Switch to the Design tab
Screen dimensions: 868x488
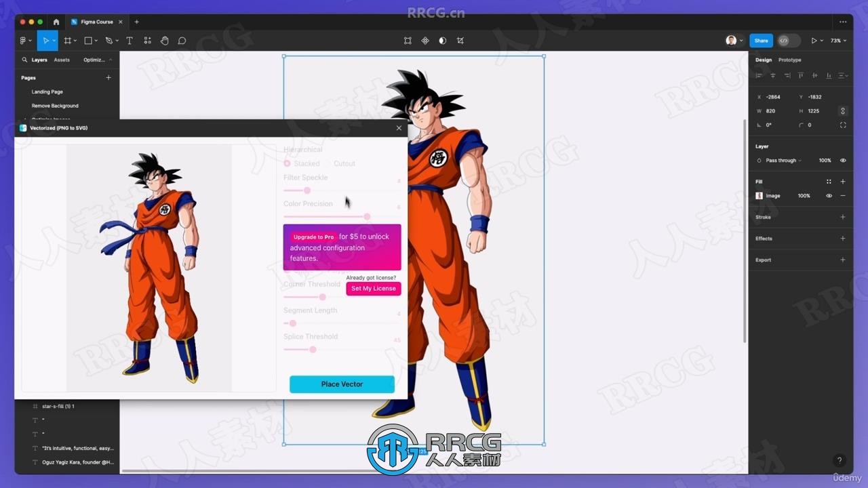tap(764, 60)
